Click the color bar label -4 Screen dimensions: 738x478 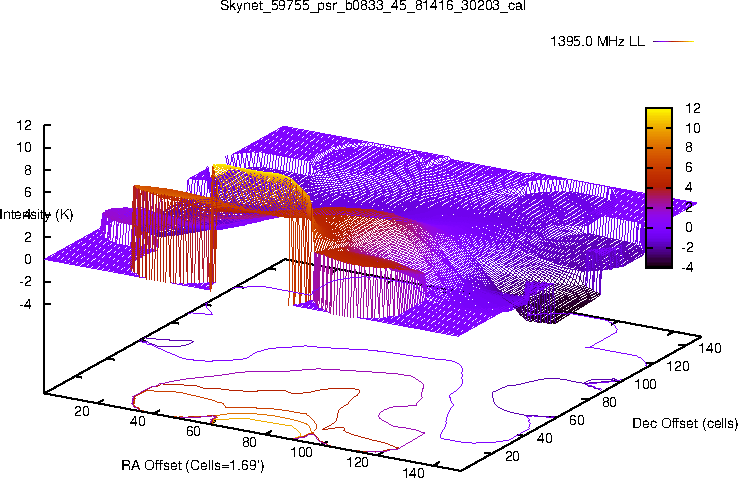687,267
